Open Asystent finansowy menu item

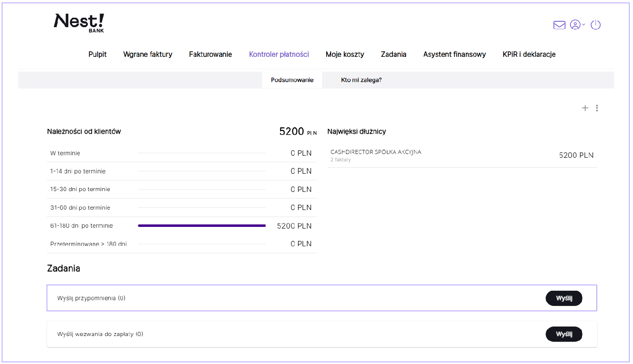[454, 54]
